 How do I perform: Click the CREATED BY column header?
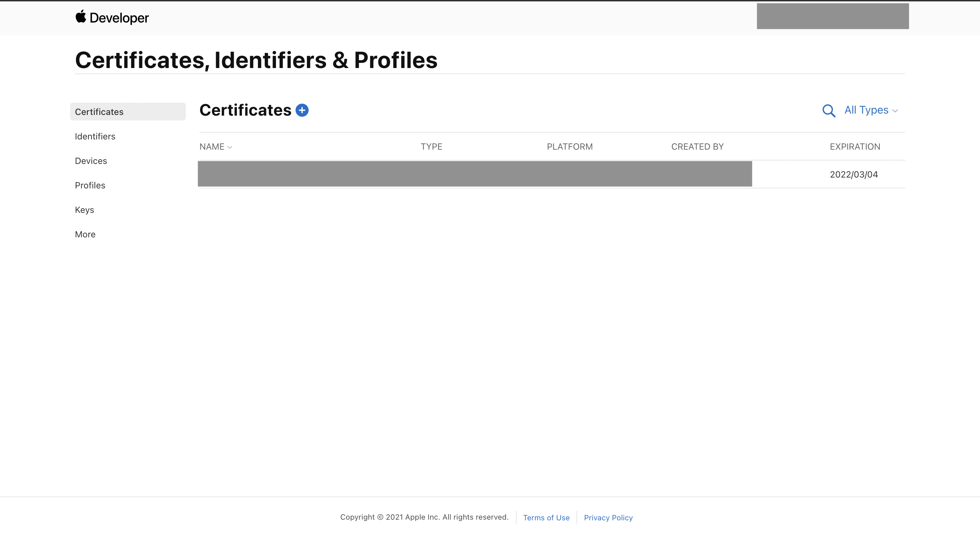[697, 147]
